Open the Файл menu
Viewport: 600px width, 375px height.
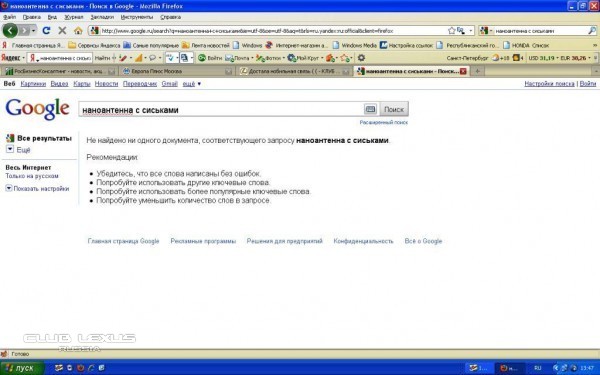tap(10, 17)
